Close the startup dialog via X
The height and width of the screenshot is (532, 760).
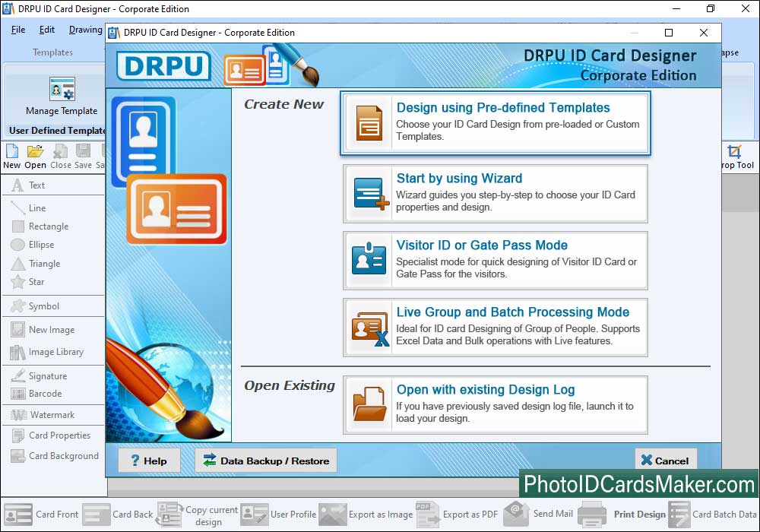[x=704, y=33]
